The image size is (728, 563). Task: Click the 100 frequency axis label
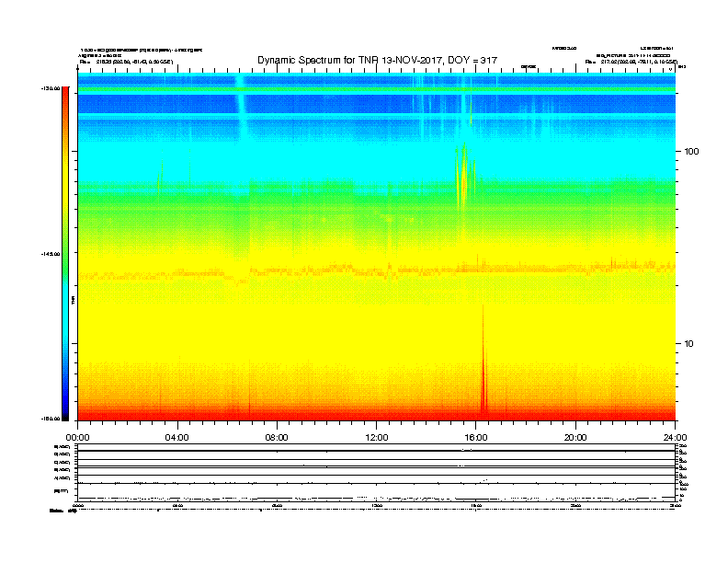click(691, 152)
